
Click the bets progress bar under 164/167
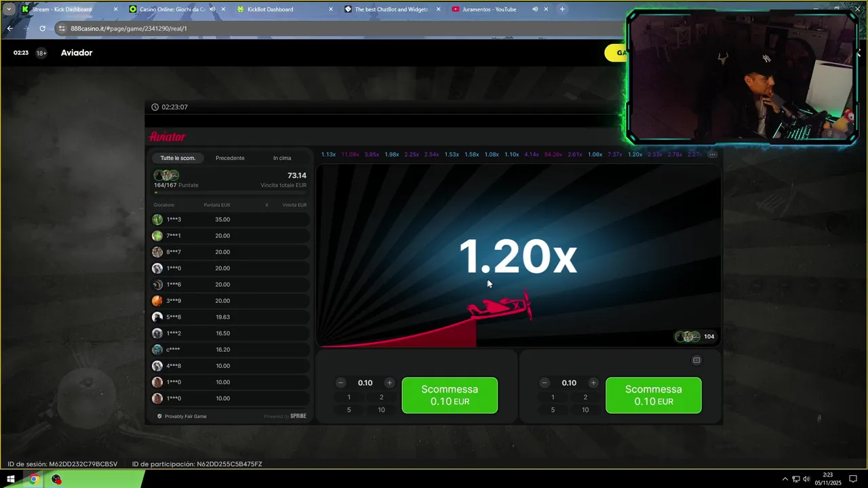point(231,192)
